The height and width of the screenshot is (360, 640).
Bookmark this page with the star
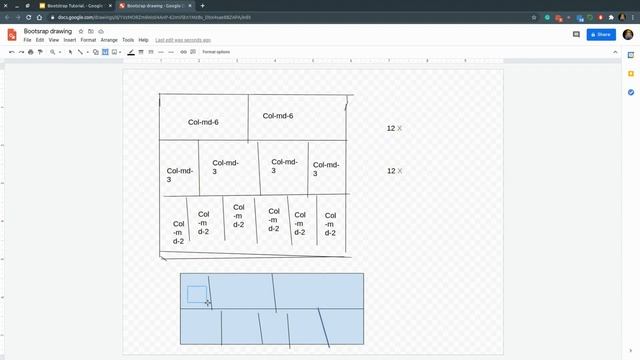[x=534, y=18]
